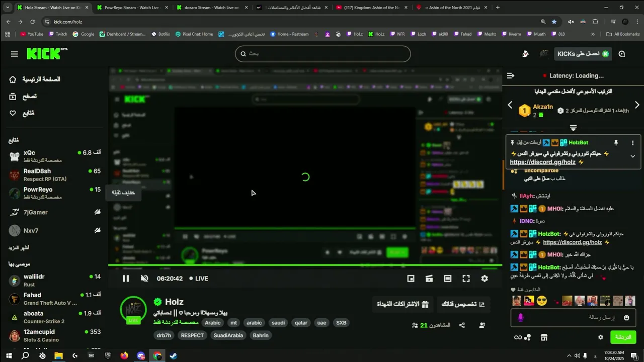The height and width of the screenshot is (362, 644).
Task: Click the gifted subscriptions button
Action: [x=403, y=304]
